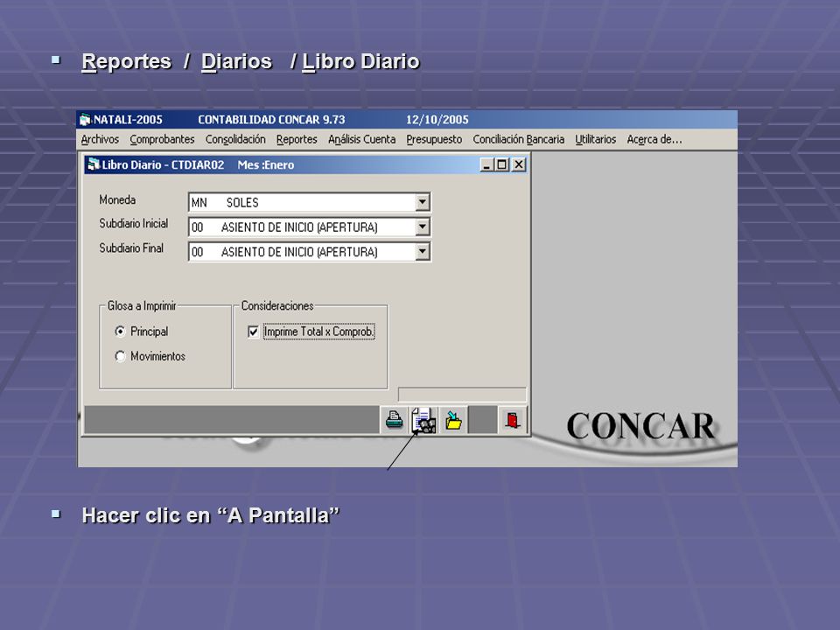The width and height of the screenshot is (840, 630).
Task: Open the Subdiario Final dropdown arrow
Action: (422, 251)
